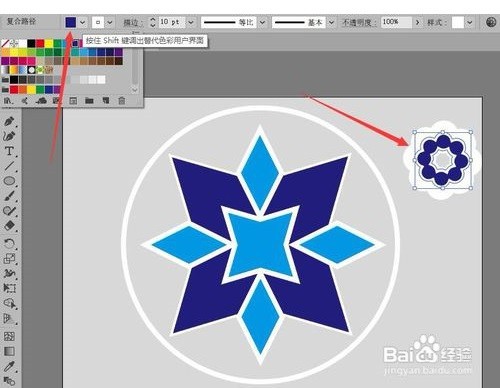Select the Shaper tool
The height and width of the screenshot is (388, 500).
pyautogui.click(x=9, y=211)
